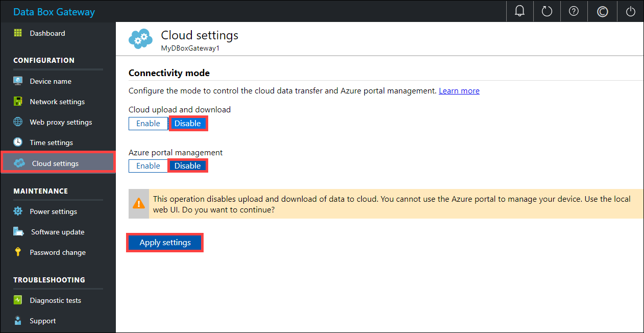Viewport: 644px width, 333px height.
Task: Disable Azure portal management
Action: tap(188, 166)
